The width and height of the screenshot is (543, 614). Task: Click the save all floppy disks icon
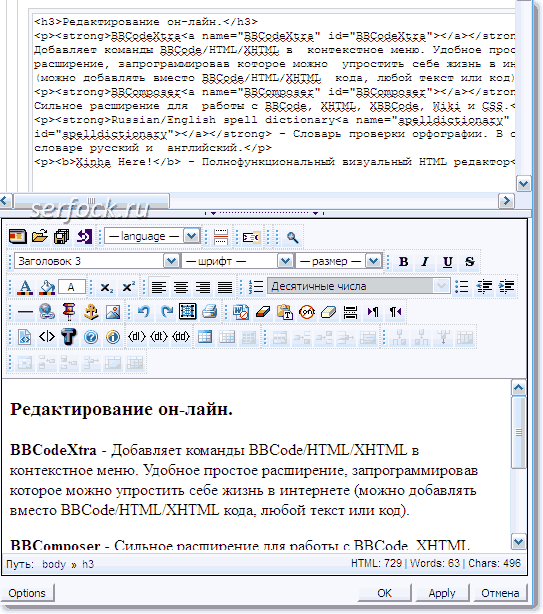coord(61,237)
